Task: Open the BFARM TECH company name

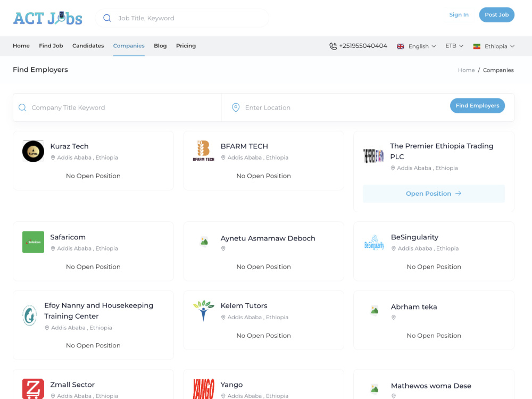Action: point(244,146)
